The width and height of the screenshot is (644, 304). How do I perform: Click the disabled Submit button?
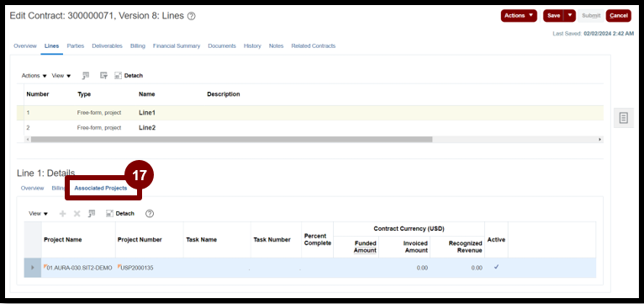tap(591, 16)
